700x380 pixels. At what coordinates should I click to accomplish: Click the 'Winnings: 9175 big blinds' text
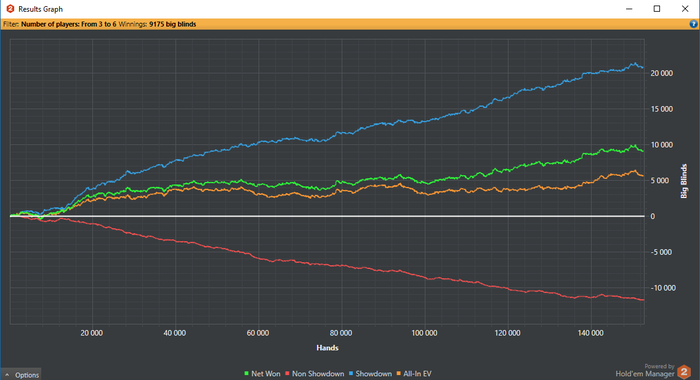tap(157, 24)
